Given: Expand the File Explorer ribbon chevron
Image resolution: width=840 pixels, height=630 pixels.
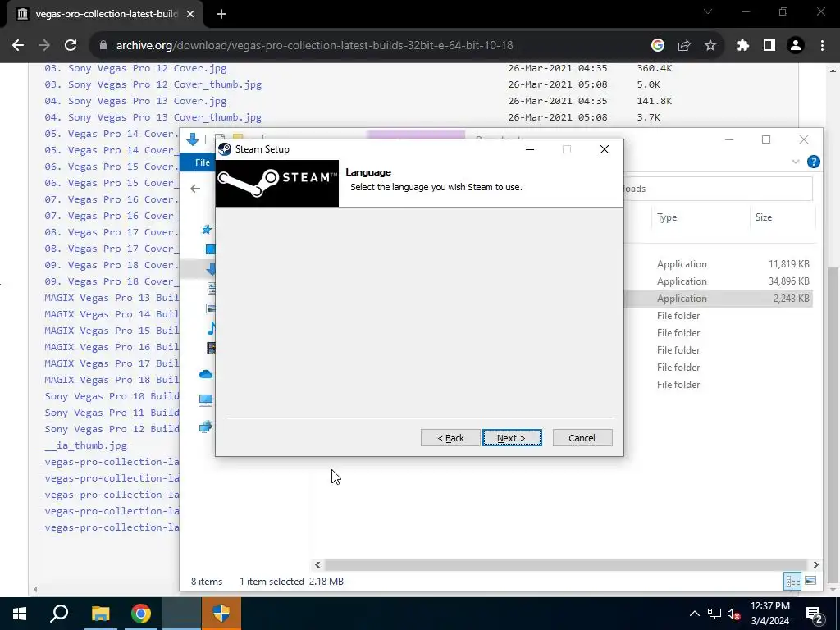Looking at the screenshot, I should point(796,162).
